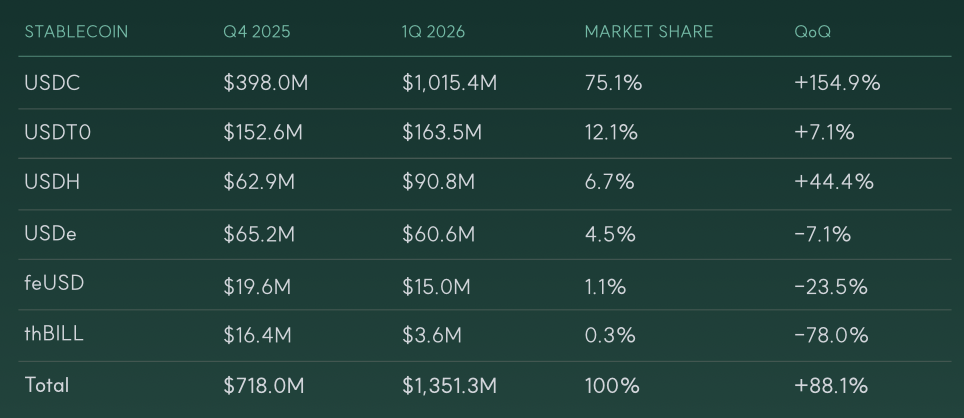Click the +154.9% QoQ cell
This screenshot has width=964, height=418.
(837, 83)
